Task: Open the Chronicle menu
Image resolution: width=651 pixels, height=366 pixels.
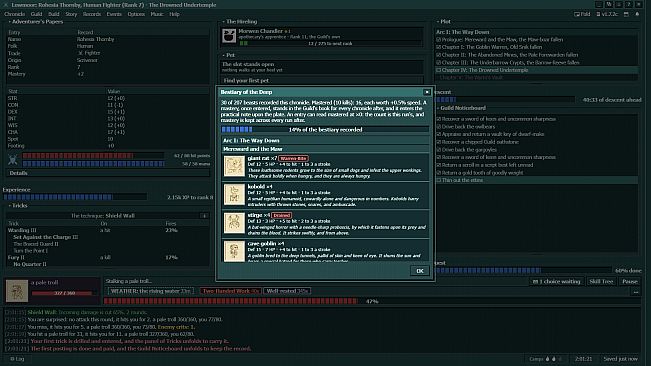Action: click(15, 14)
